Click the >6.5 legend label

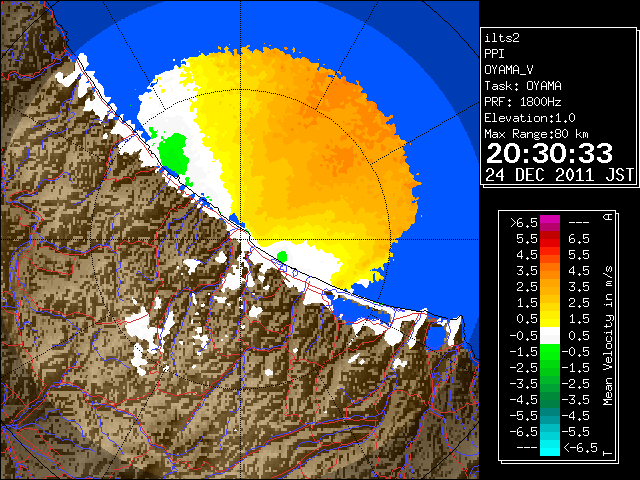[523, 223]
